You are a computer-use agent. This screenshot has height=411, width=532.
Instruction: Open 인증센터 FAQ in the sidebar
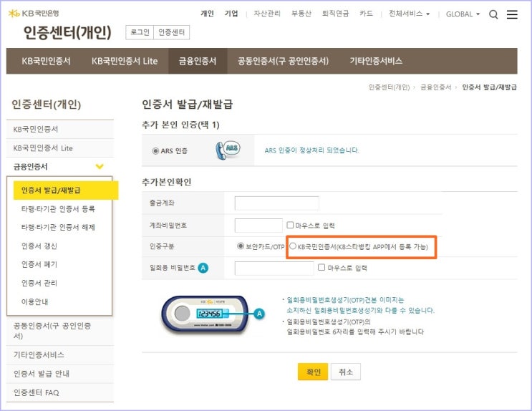59,392
